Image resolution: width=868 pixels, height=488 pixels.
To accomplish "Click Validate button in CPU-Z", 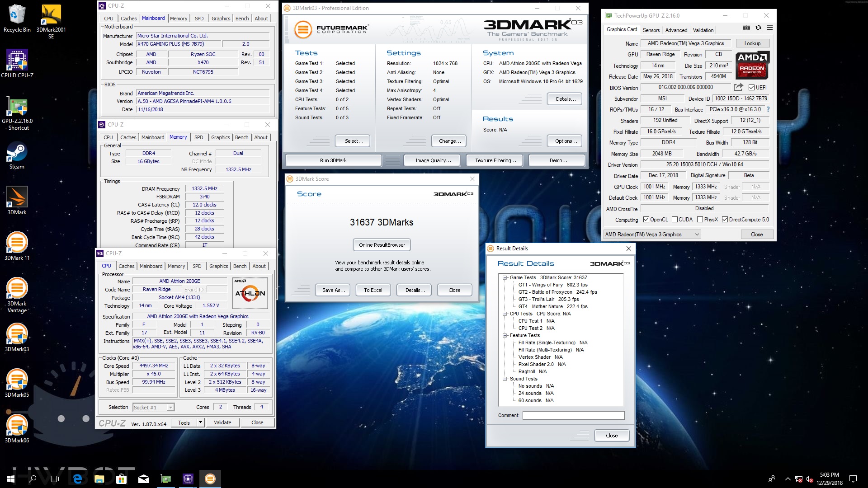I will coord(222,422).
